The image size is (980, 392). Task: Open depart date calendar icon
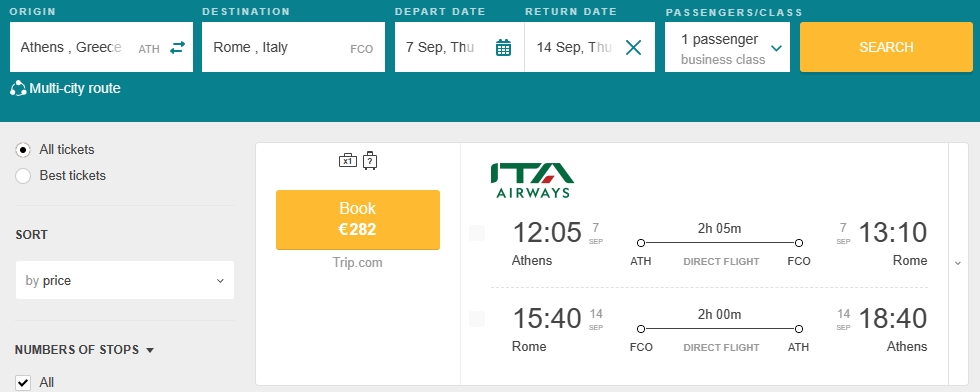coord(503,48)
